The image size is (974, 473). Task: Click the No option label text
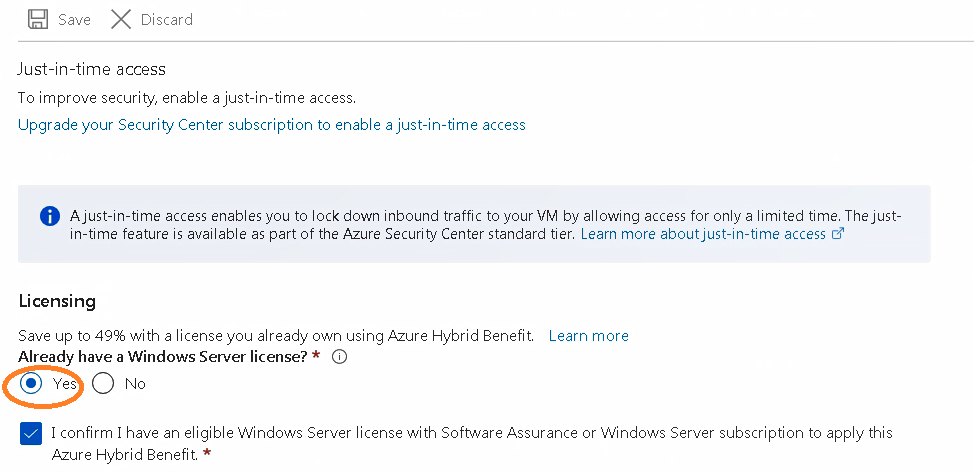[135, 384]
